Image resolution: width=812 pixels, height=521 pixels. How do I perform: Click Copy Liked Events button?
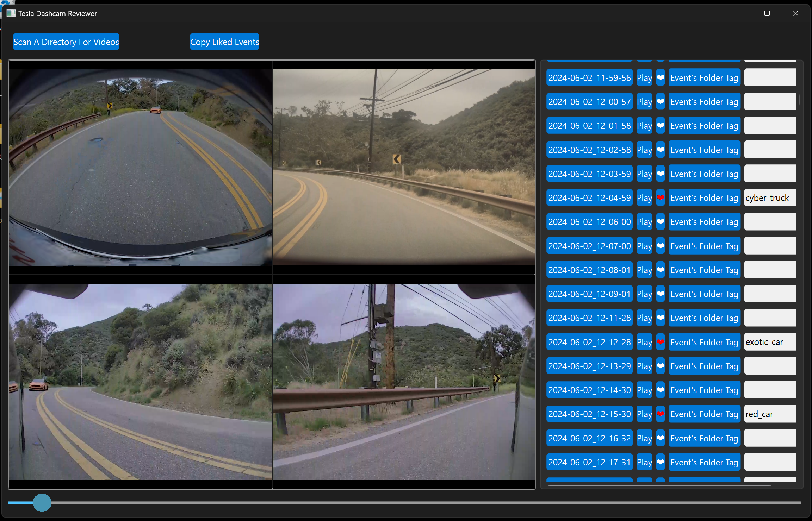tap(224, 42)
